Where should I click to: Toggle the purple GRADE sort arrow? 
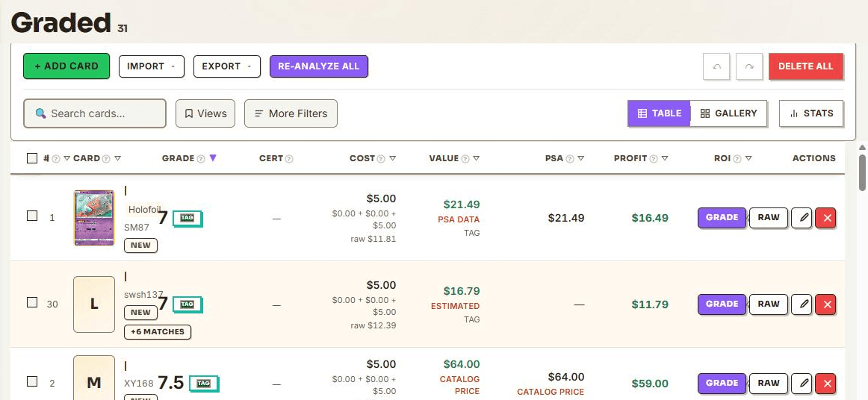pos(213,158)
